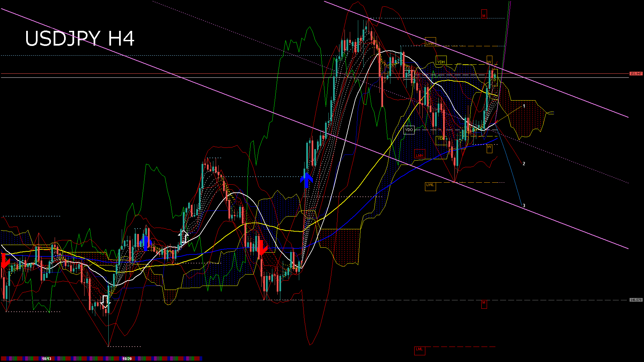
Task: Click the white YDO label box
Action: (409, 130)
